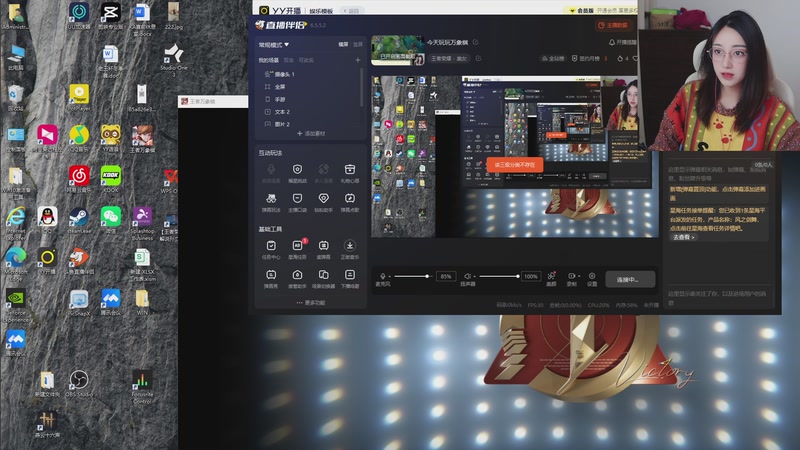
Task: Click the 更多功能 more features link
Action: point(311,303)
